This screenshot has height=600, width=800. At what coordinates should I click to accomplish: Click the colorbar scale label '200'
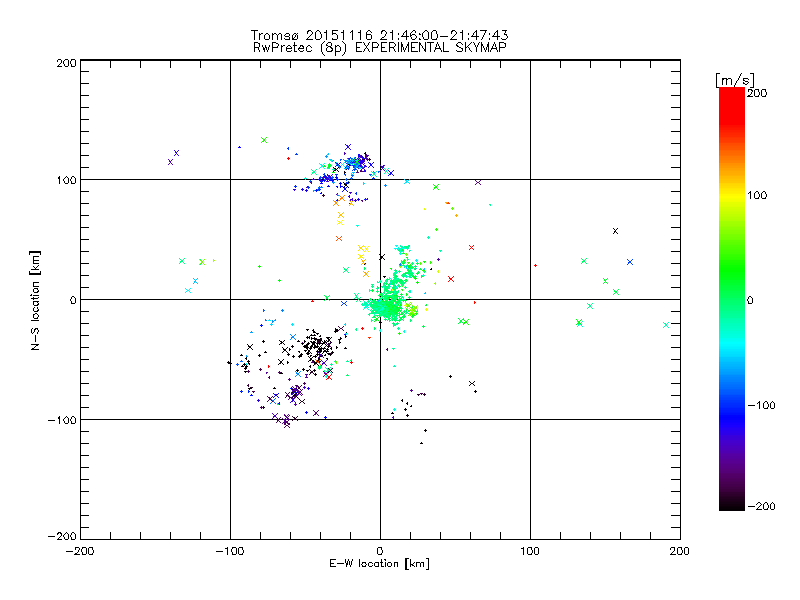pos(757,93)
